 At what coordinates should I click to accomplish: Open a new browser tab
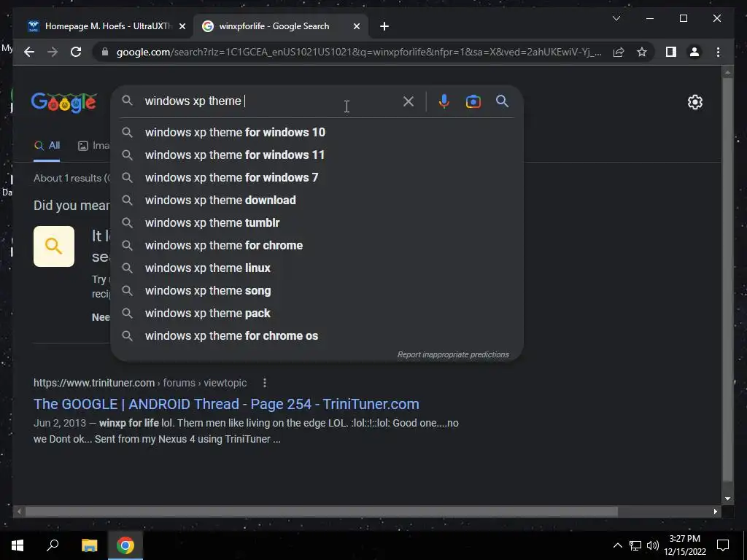point(384,26)
